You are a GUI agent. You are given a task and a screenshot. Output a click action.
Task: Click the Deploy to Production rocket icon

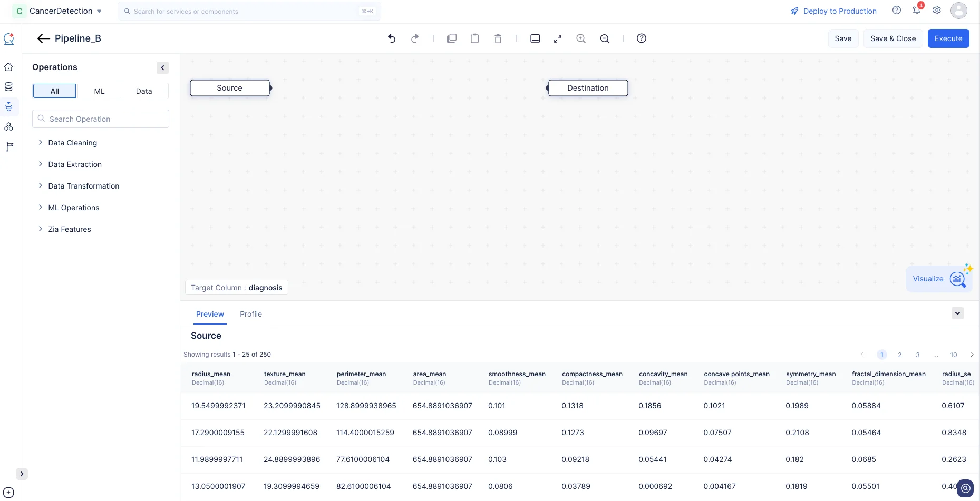(794, 11)
